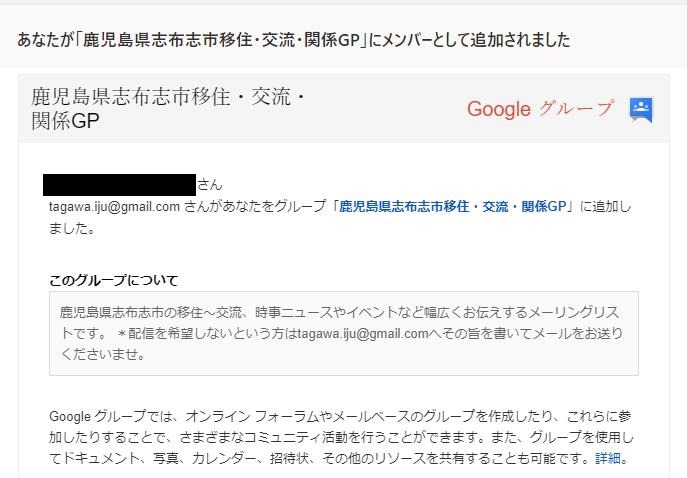Screen dimensions: 687x478
Task: Select the email subject line あなたが…追加されました
Action: click(294, 40)
